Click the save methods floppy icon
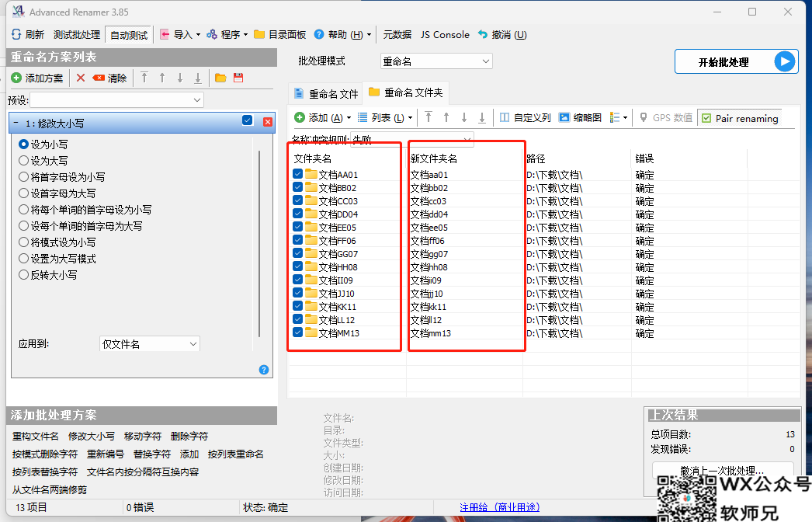Viewport: 812px width, 522px height. 238,78
